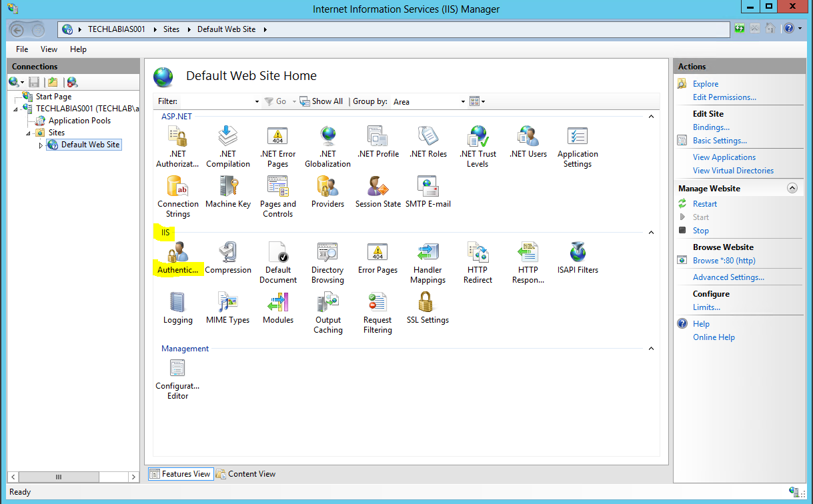Click the Explore action link

pyautogui.click(x=706, y=84)
